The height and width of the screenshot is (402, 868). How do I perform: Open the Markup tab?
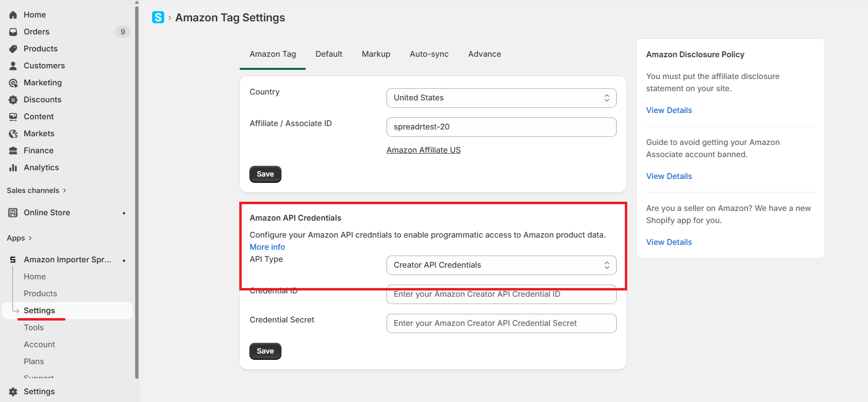click(376, 54)
